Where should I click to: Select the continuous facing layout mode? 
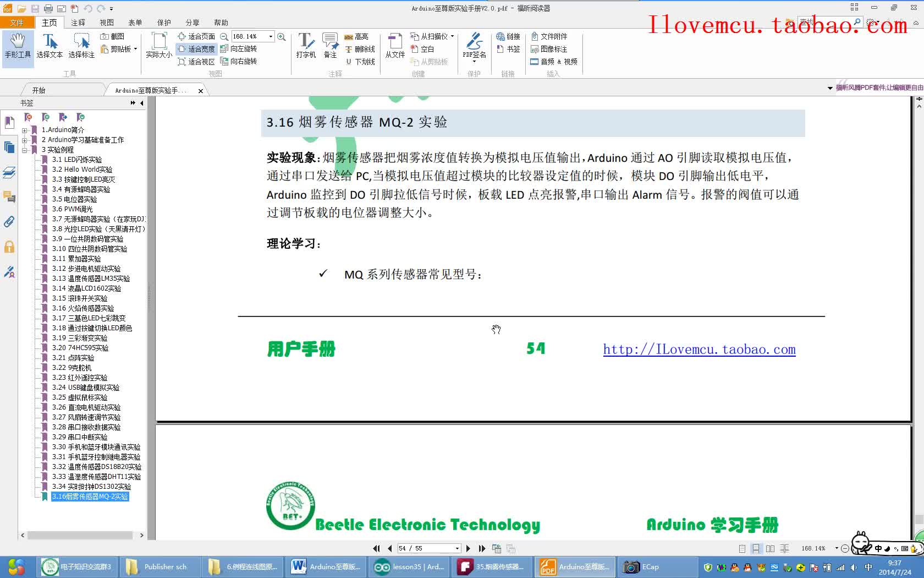[784, 548]
